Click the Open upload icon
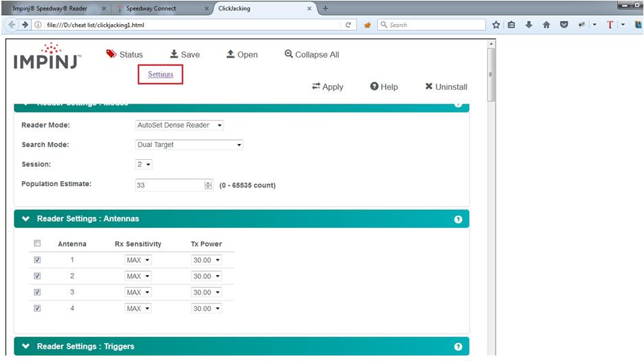The width and height of the screenshot is (644, 361). [230, 54]
